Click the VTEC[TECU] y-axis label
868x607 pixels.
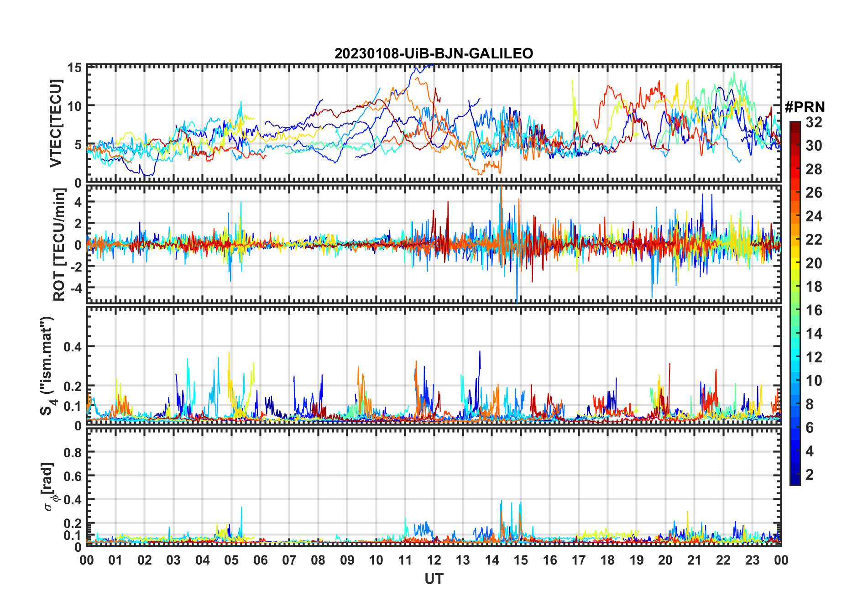56,123
